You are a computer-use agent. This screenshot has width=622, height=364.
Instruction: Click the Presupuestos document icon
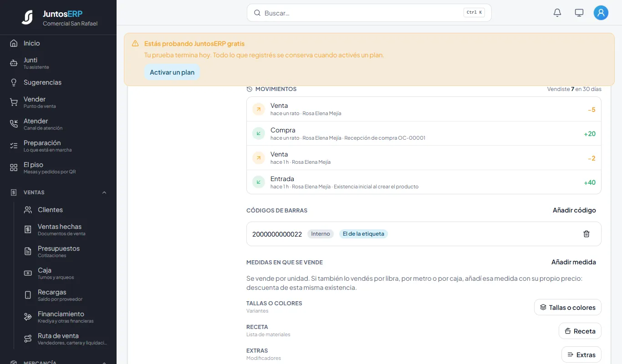pos(28,252)
